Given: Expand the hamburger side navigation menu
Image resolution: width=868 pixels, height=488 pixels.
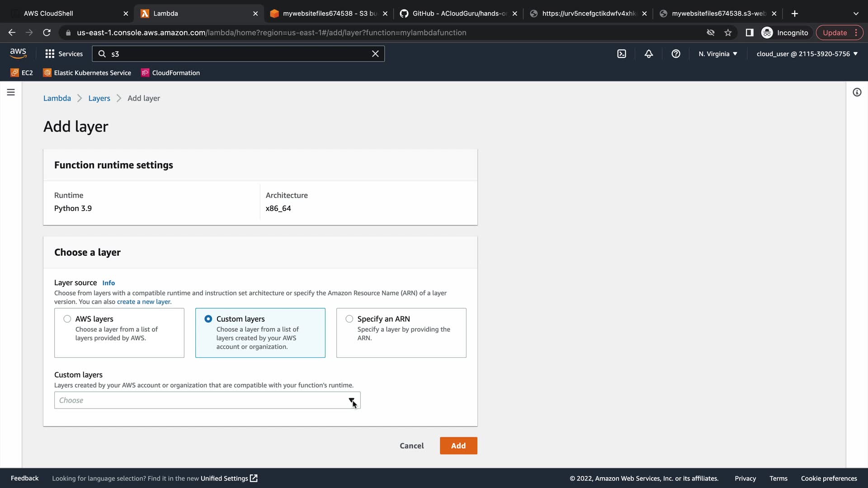Looking at the screenshot, I should 11,92.
